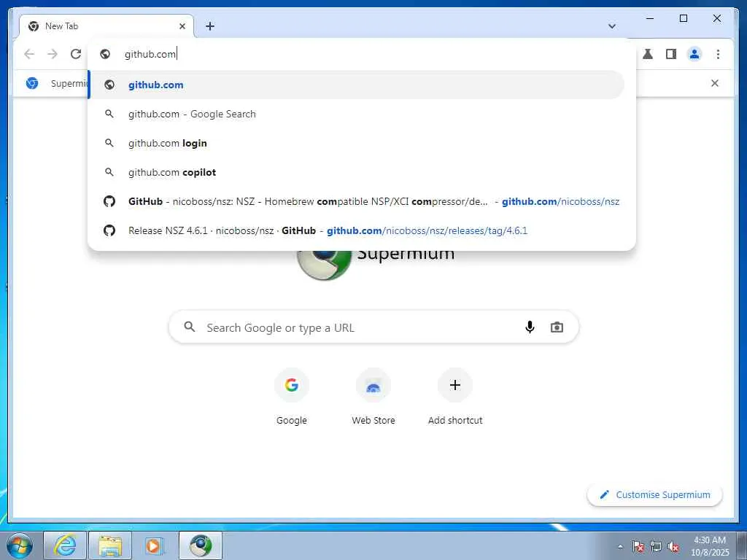747x560 pixels.
Task: Click the muted volume tray icon
Action: 673,546
